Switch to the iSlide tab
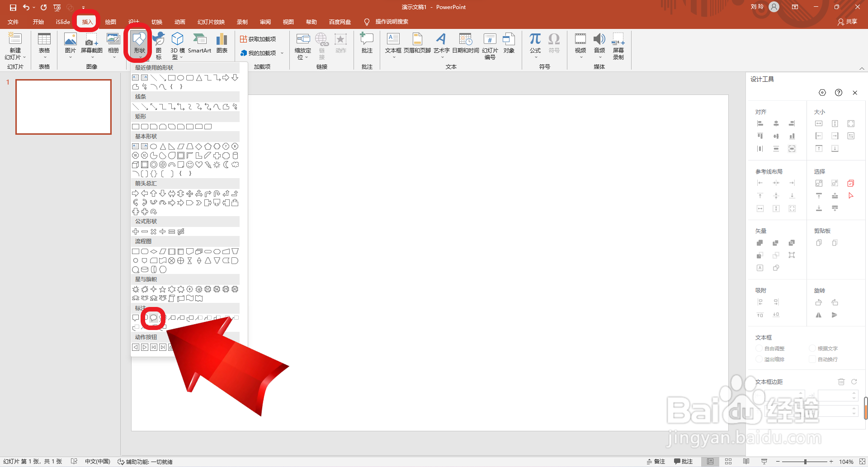The width and height of the screenshot is (868, 467). click(63, 22)
